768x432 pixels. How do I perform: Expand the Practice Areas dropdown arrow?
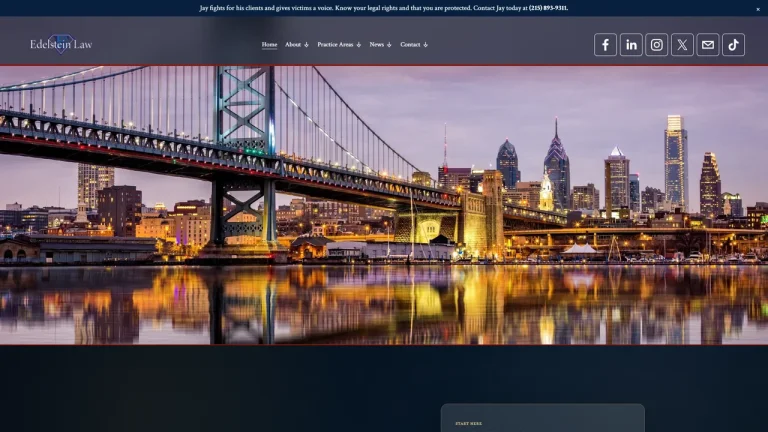tap(359, 45)
